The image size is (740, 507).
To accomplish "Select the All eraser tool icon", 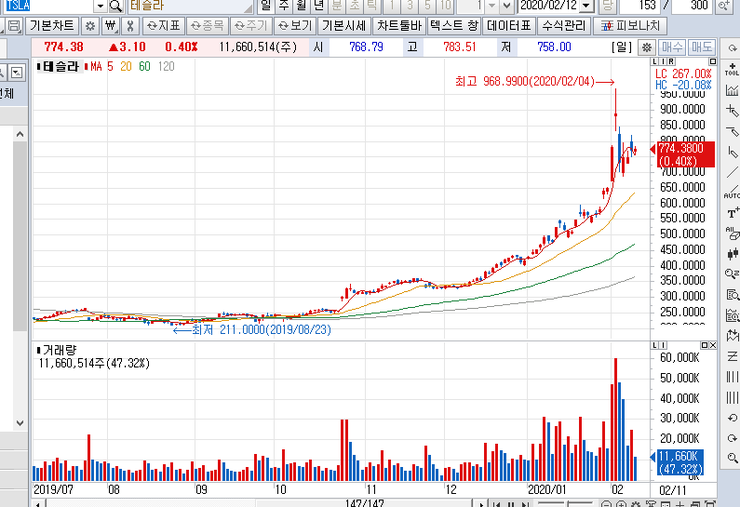I will (733, 233).
